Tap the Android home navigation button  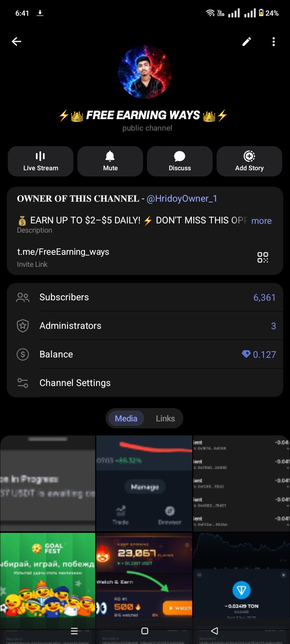coord(145,631)
